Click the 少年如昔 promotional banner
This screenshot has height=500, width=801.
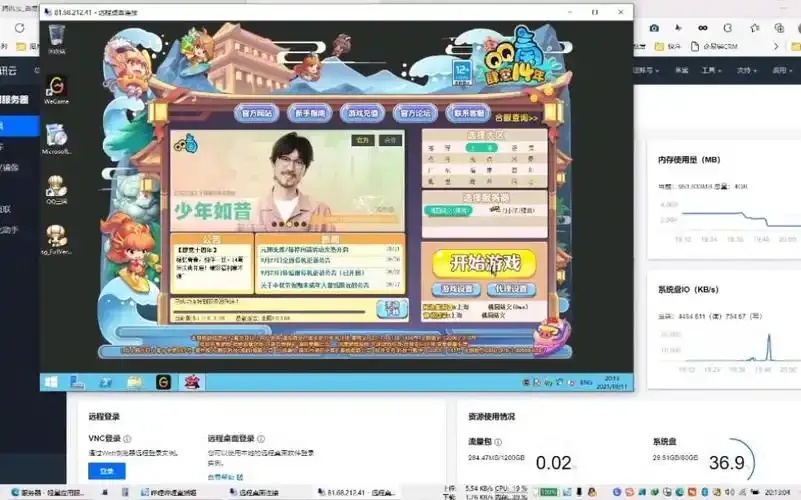[x=287, y=180]
